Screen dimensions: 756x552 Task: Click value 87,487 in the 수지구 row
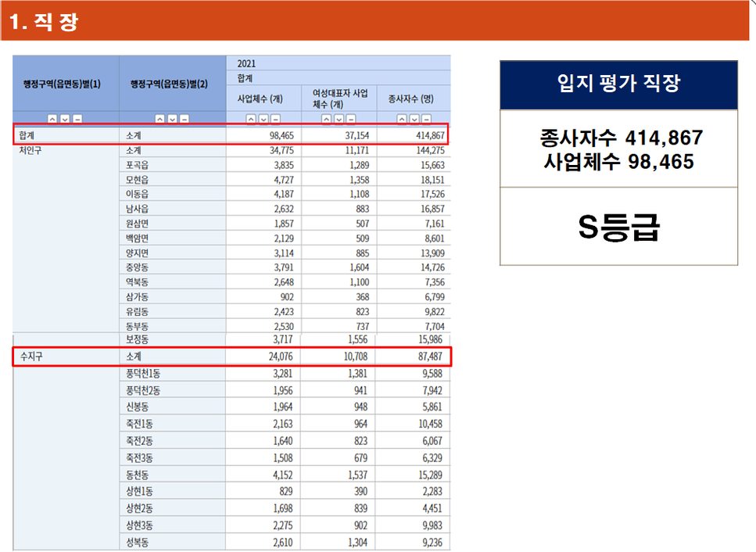point(430,357)
